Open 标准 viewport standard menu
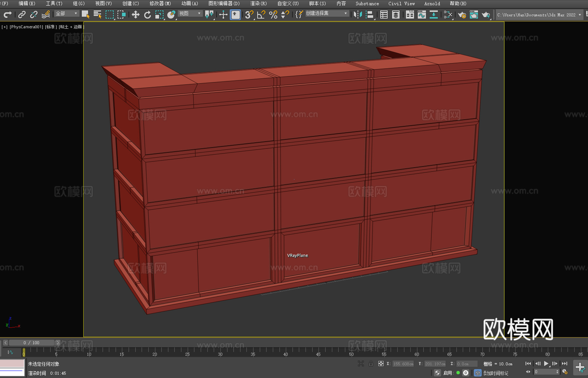This screenshot has height=378, width=588. 51,27
